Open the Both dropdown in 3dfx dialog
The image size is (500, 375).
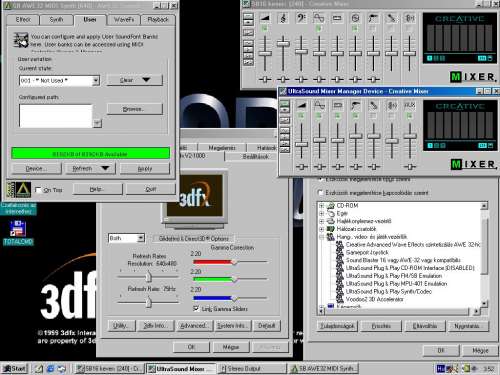[x=141, y=238]
